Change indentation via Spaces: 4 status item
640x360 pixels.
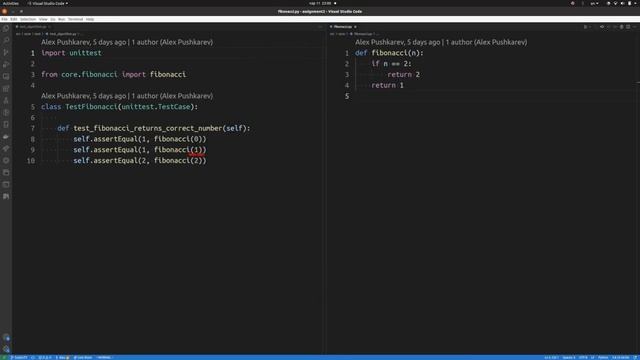point(569,357)
